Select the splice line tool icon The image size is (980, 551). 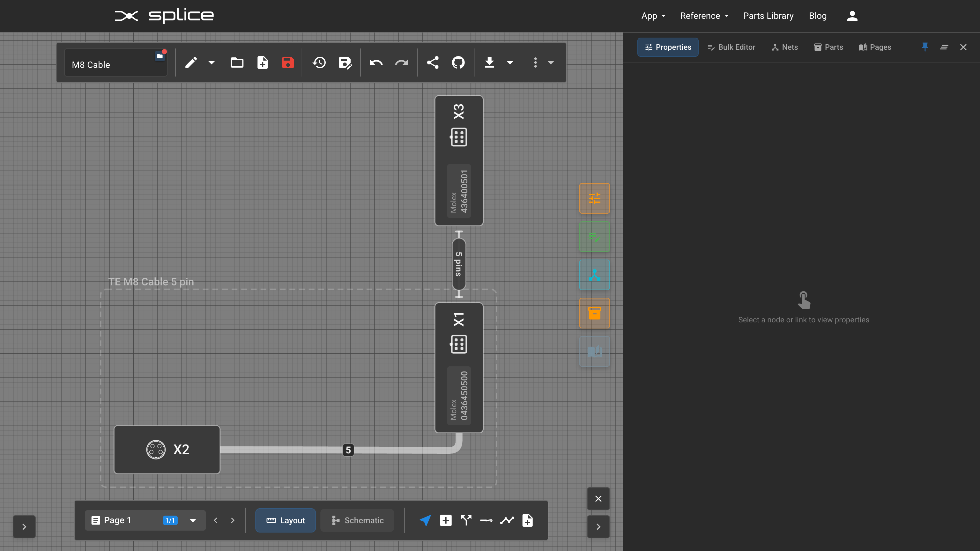click(x=486, y=520)
